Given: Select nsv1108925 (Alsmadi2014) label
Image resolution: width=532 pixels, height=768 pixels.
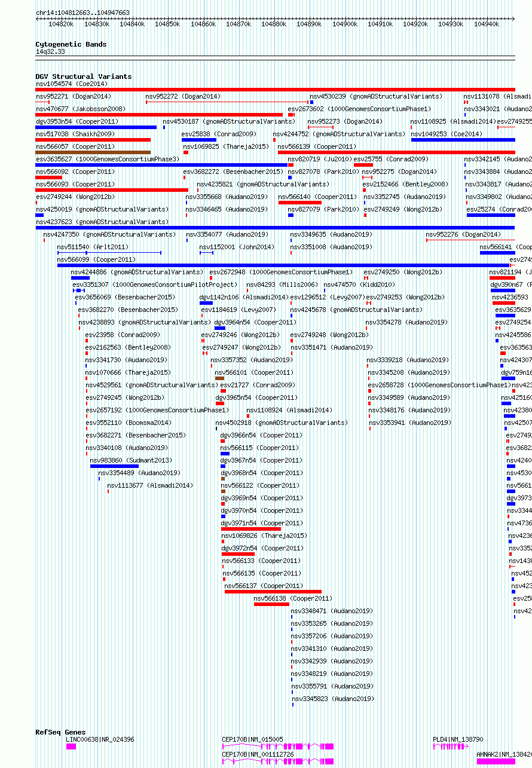Looking at the screenshot, I should tap(452, 121).
